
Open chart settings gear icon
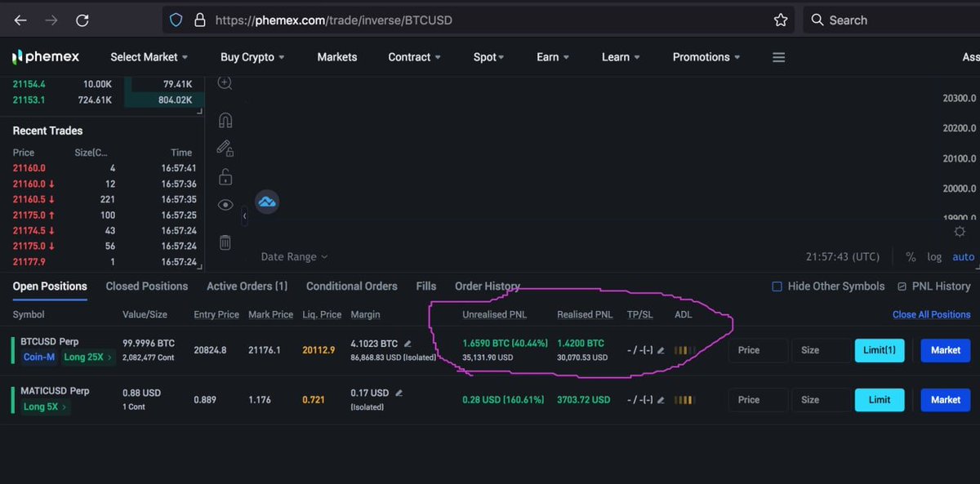pos(960,232)
